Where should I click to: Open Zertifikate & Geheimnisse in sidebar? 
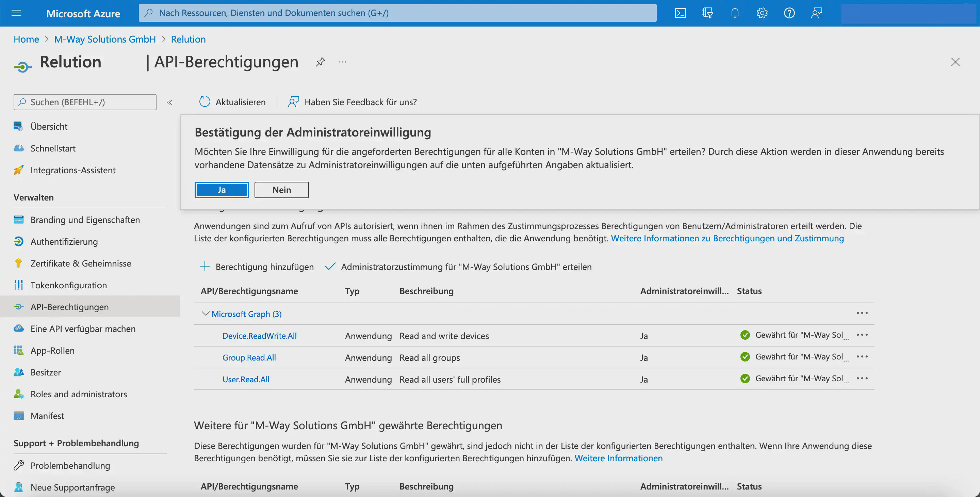(x=81, y=263)
